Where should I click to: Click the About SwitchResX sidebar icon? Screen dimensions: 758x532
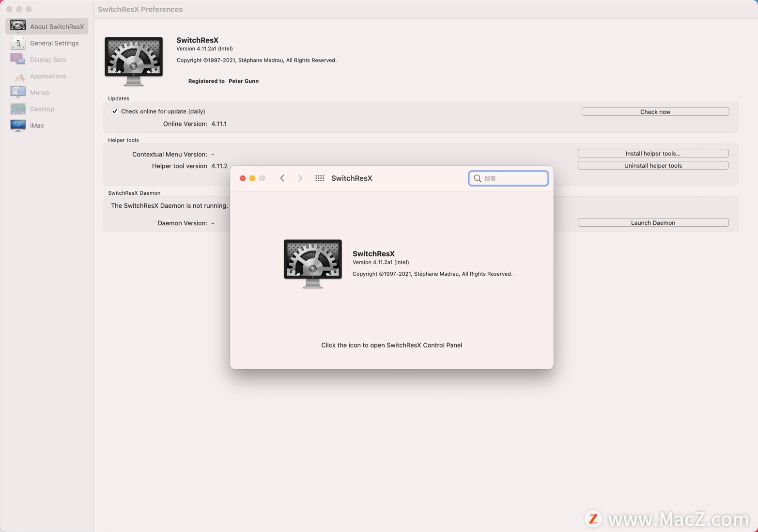[x=18, y=26]
